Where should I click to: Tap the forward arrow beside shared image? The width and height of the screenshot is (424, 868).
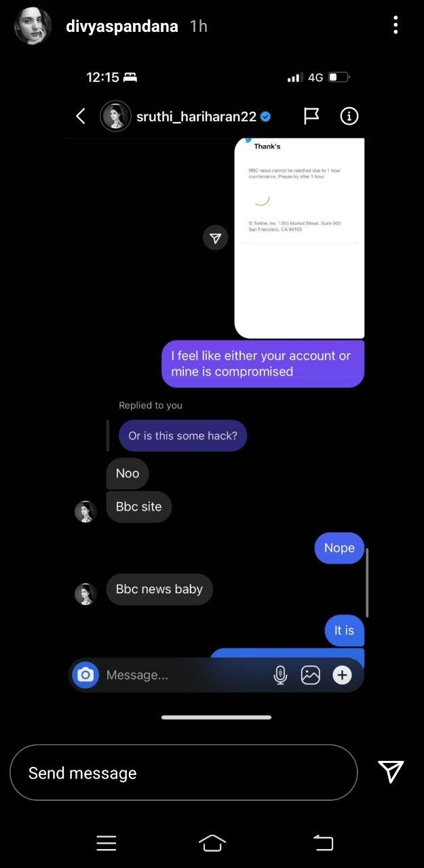215,238
